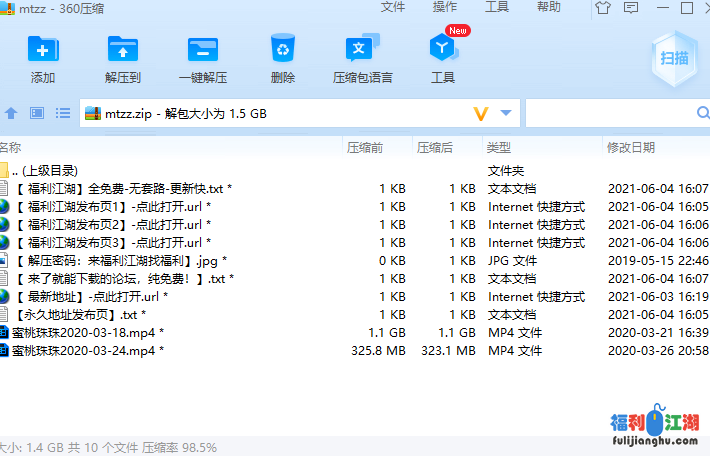Click the 解压到 (Extract to) icon
The height and width of the screenshot is (456, 710).
[122, 50]
